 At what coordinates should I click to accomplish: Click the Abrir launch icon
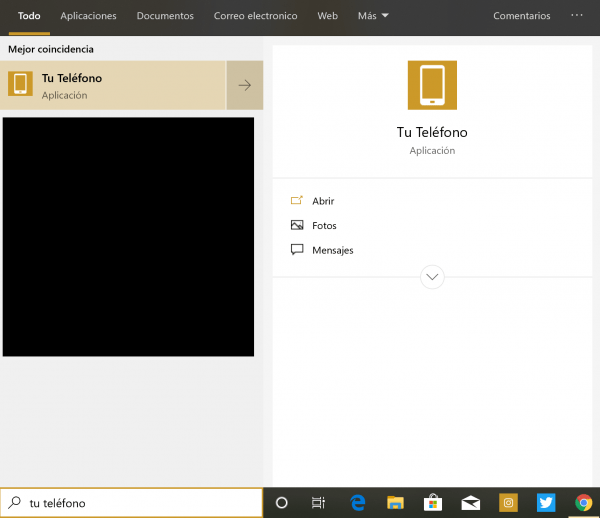[297, 200]
